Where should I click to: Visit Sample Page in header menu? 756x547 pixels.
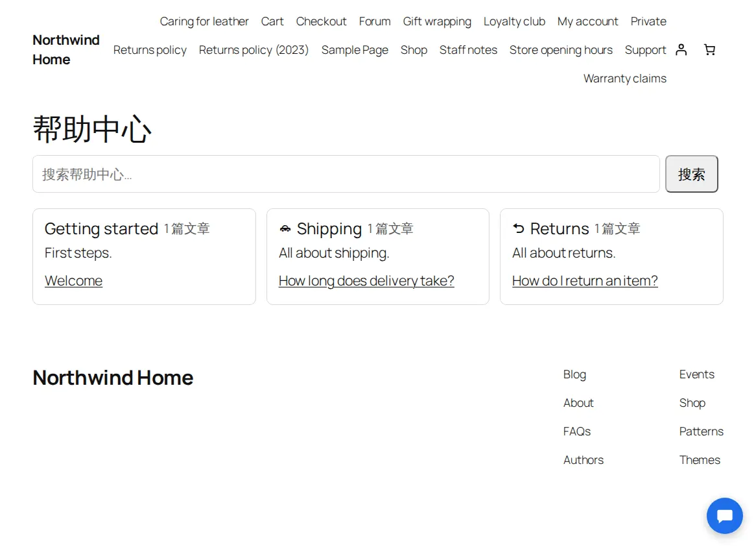tap(355, 50)
